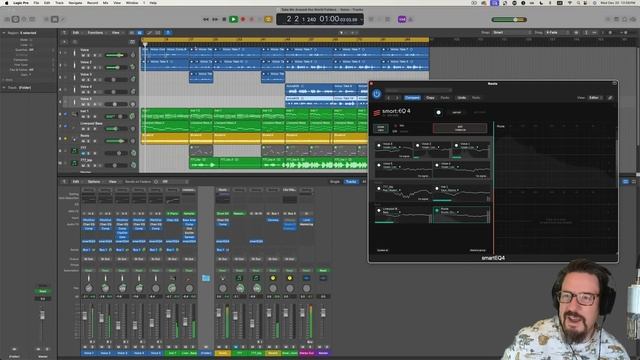
Task: Click the plugin window link icon
Action: pos(610,98)
